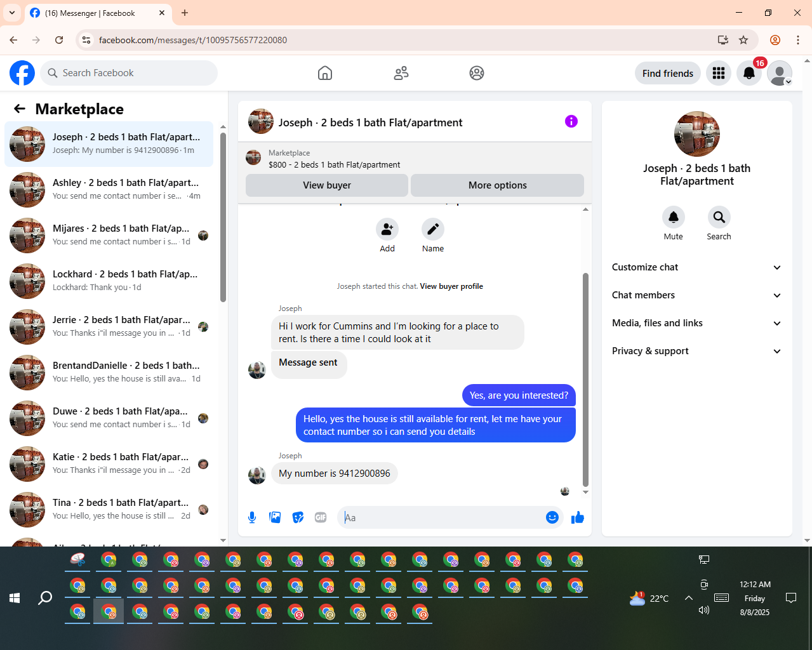Image resolution: width=812 pixels, height=650 pixels.
Task: Click the 'Yes, are you interested?' message bubble
Action: (519, 395)
